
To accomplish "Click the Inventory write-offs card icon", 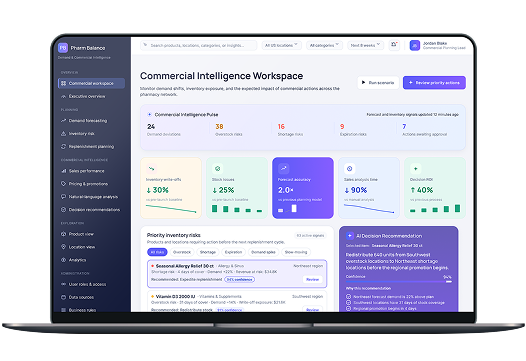I will [x=152, y=169].
